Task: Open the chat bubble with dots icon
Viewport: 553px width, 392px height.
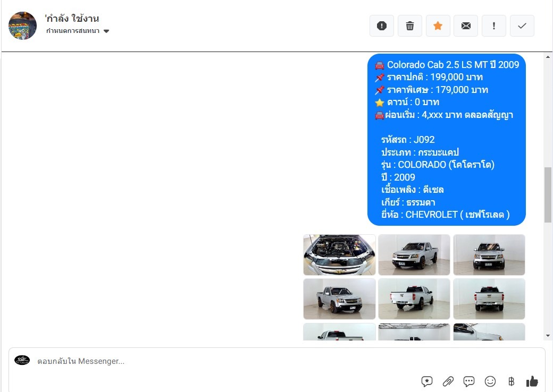Action: pos(468,381)
